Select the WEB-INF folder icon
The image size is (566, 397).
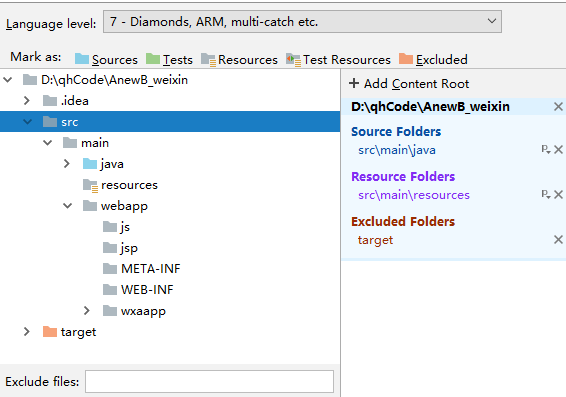[x=110, y=289]
